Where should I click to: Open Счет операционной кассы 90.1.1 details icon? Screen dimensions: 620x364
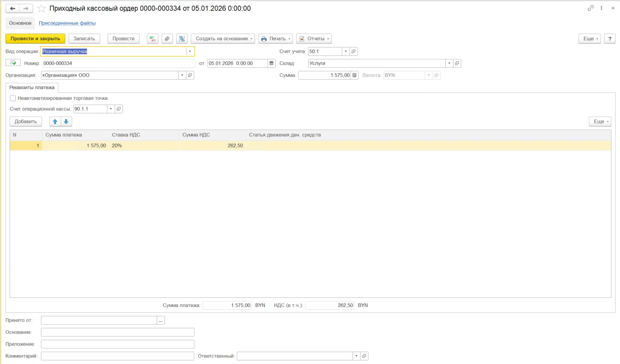coord(119,109)
